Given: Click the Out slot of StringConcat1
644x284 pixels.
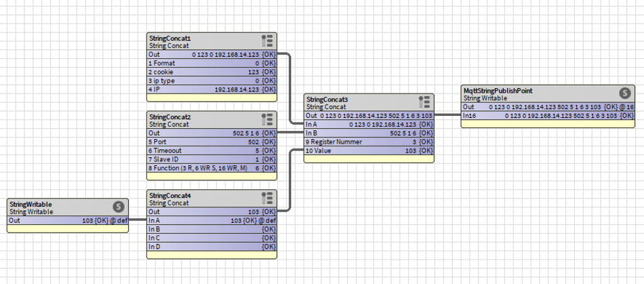Looking at the screenshot, I should click(212, 55).
